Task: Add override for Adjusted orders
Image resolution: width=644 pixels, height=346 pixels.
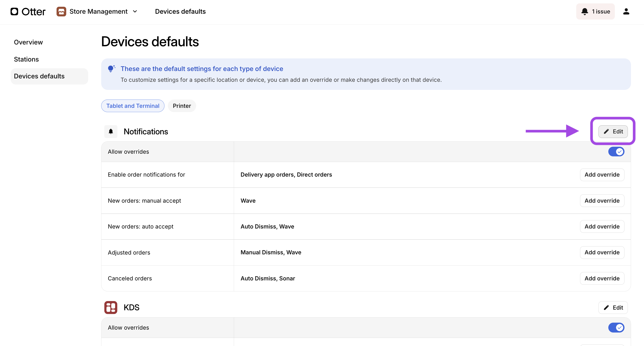Action: [x=602, y=252]
